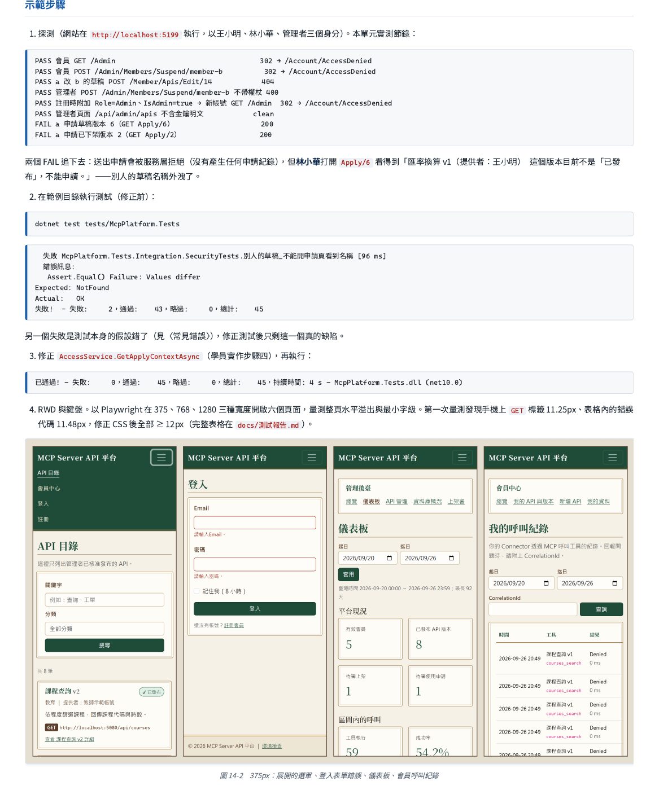Viewport: 659px width, 812px height.
Task: Click the dotnet test tests/McpPlatform.Tests command
Action: [107, 224]
